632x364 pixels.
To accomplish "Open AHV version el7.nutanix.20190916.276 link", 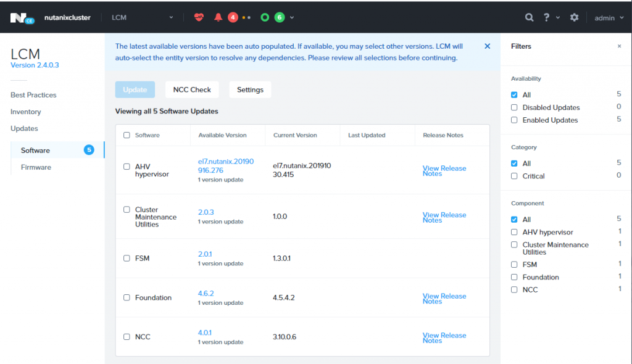I will coord(226,166).
